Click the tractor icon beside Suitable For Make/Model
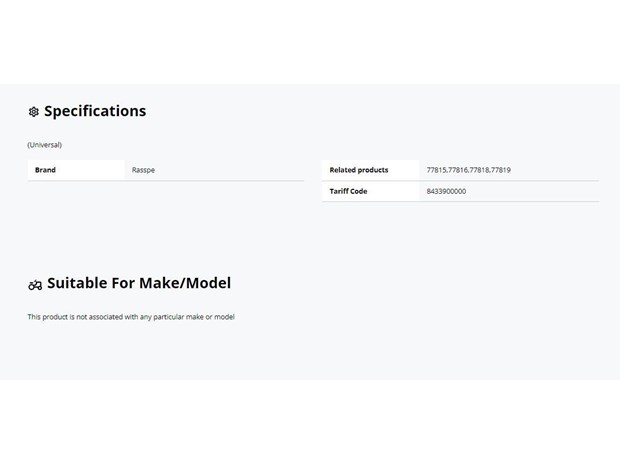This screenshot has width=620, height=465. (35, 285)
